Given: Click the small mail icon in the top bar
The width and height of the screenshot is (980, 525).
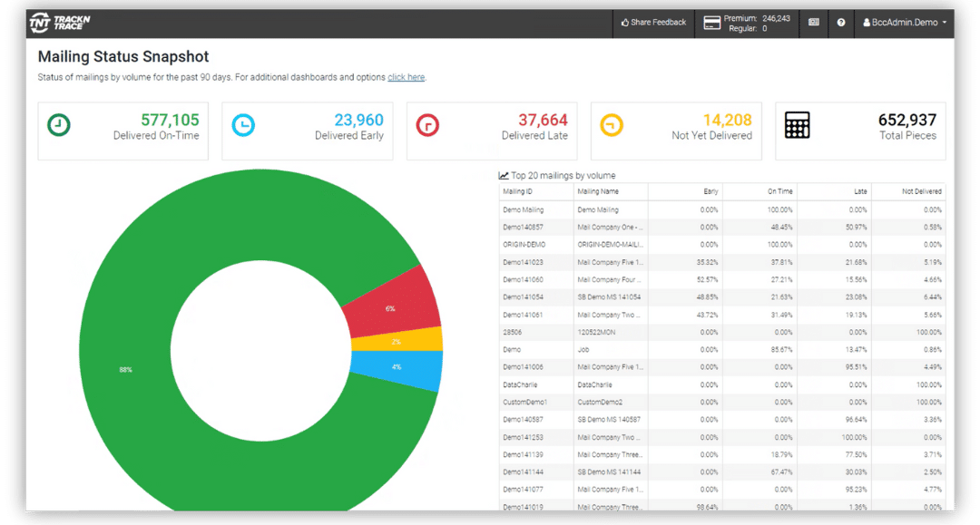Looking at the screenshot, I should point(813,23).
